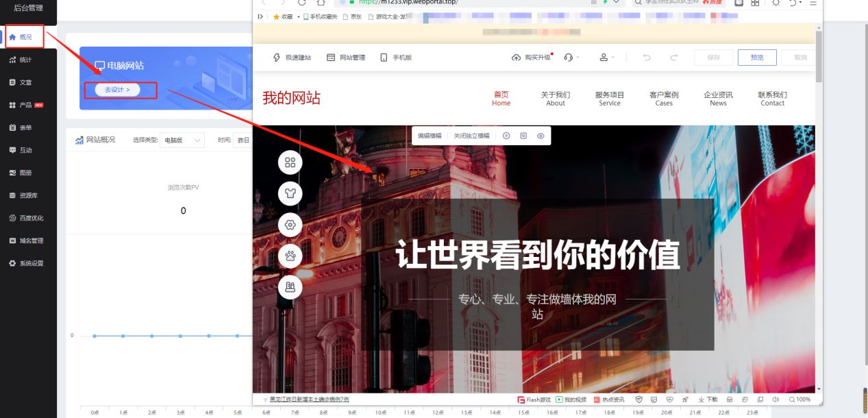
Task: Click the play icon in banner toolbar
Action: (x=506, y=136)
